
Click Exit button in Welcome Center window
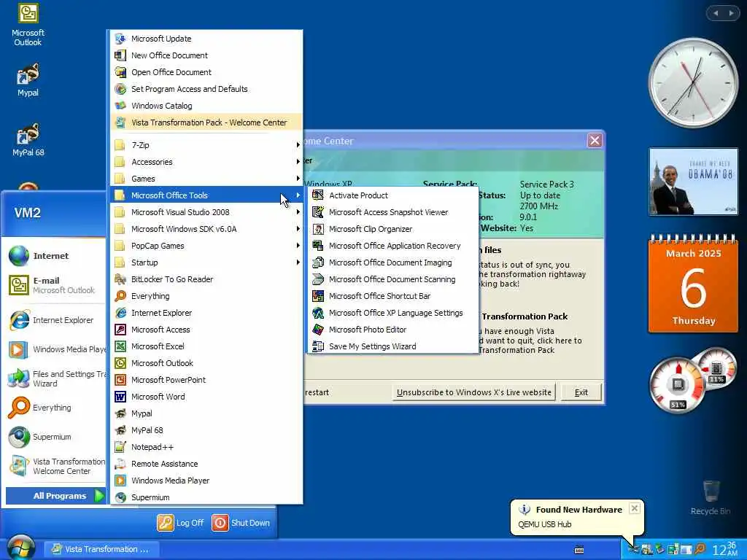pyautogui.click(x=581, y=392)
